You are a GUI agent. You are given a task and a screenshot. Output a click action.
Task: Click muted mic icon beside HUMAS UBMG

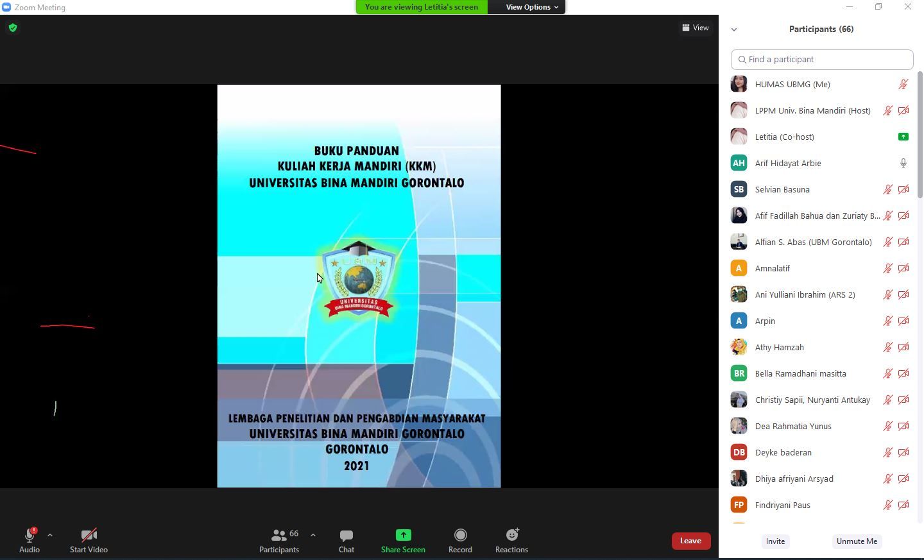point(903,84)
